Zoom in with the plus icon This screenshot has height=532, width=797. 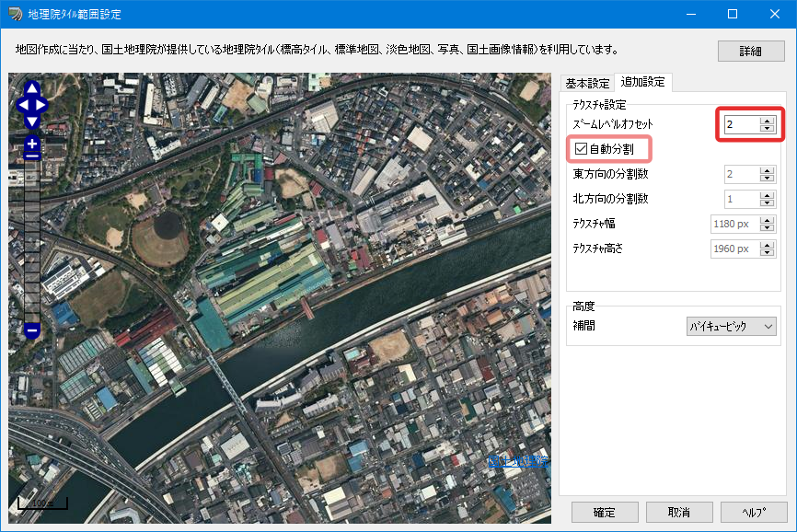[x=32, y=144]
